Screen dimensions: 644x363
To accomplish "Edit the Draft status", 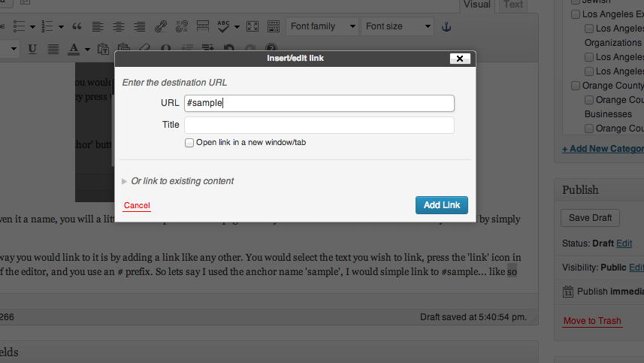I will point(624,244).
